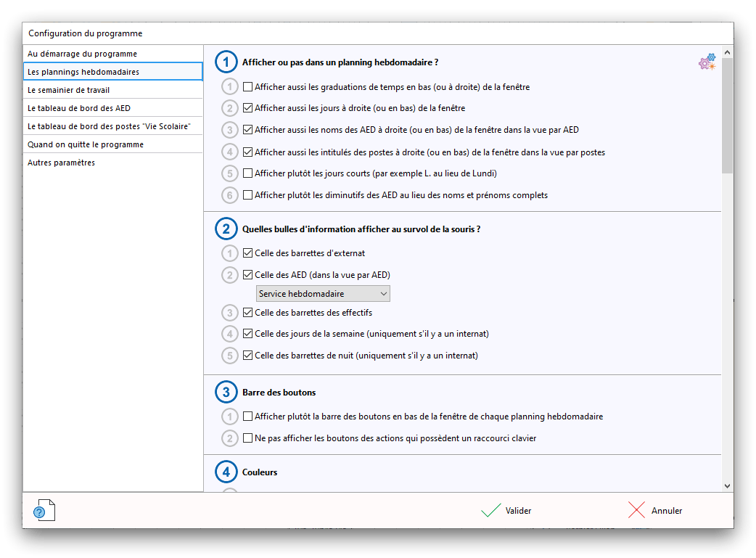Click the red X Annuler icon

[637, 511]
